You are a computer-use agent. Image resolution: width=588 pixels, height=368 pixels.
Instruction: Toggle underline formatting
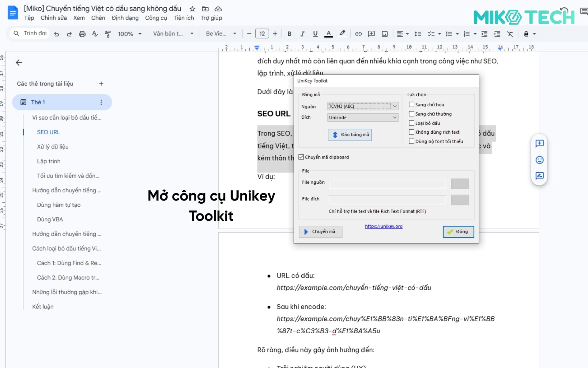tap(315, 34)
